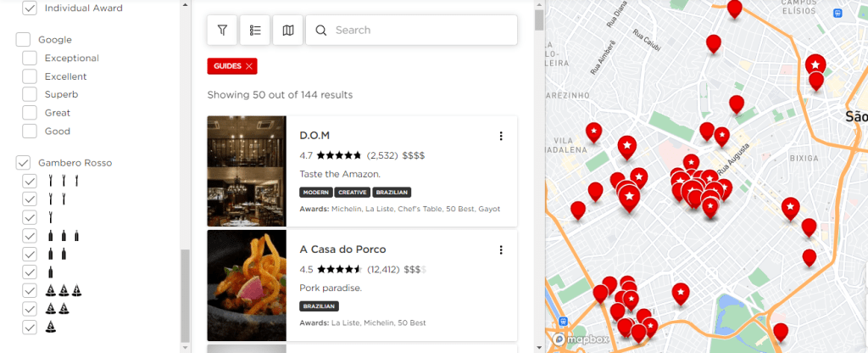This screenshot has height=353, width=868.
Task: Click the results list scrollbar thumb
Action: [539, 20]
